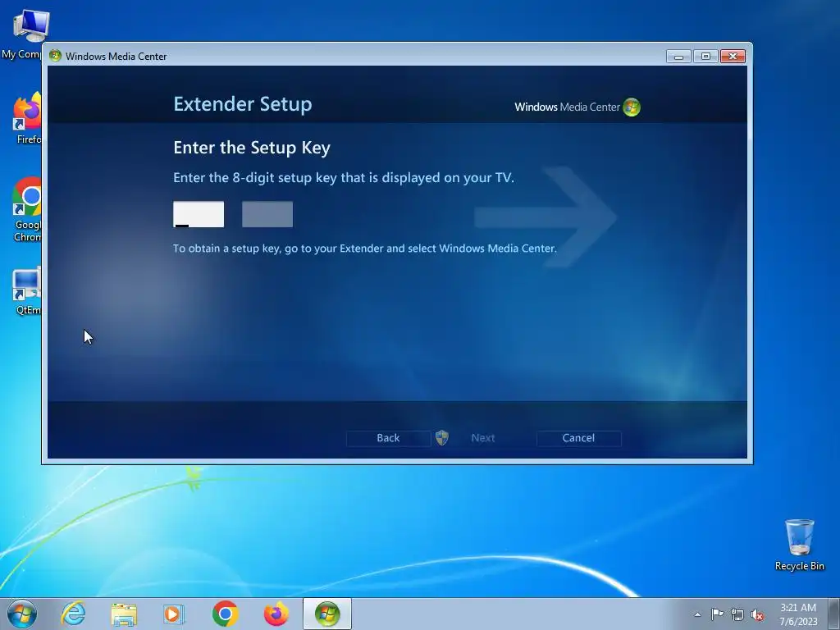Open the network status tray icon
Image resolution: width=840 pixels, height=630 pixels.
(x=737, y=614)
